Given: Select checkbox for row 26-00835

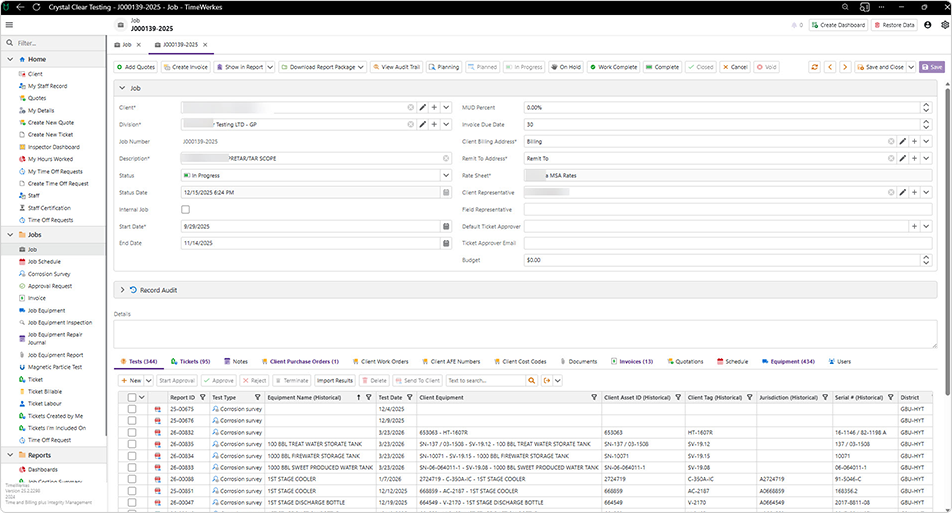Looking at the screenshot, I should (132, 444).
